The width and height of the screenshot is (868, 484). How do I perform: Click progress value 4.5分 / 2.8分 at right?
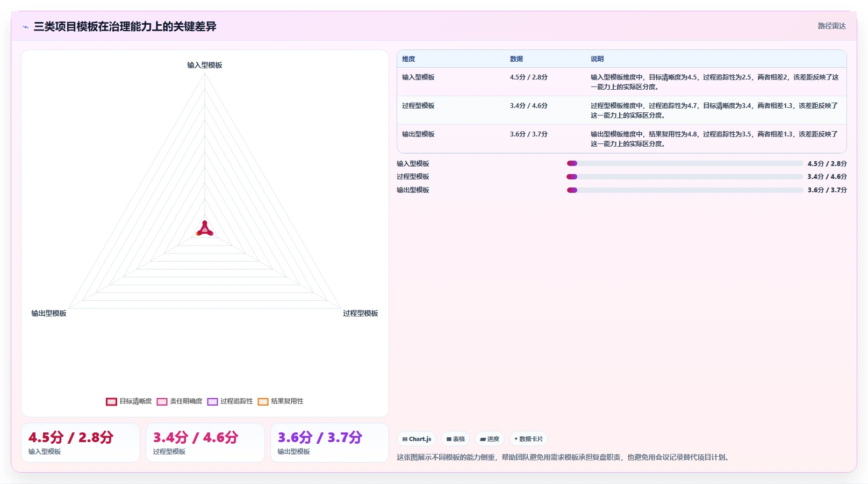pyautogui.click(x=827, y=164)
